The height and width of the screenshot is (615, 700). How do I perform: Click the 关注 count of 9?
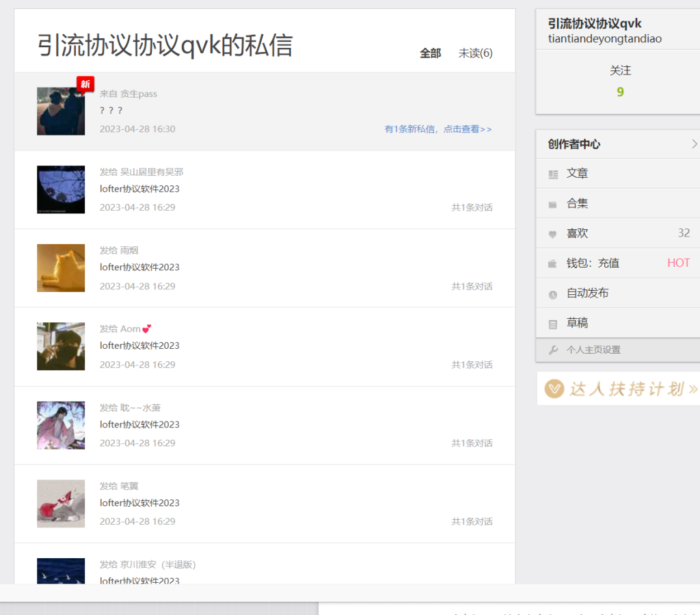tap(620, 92)
